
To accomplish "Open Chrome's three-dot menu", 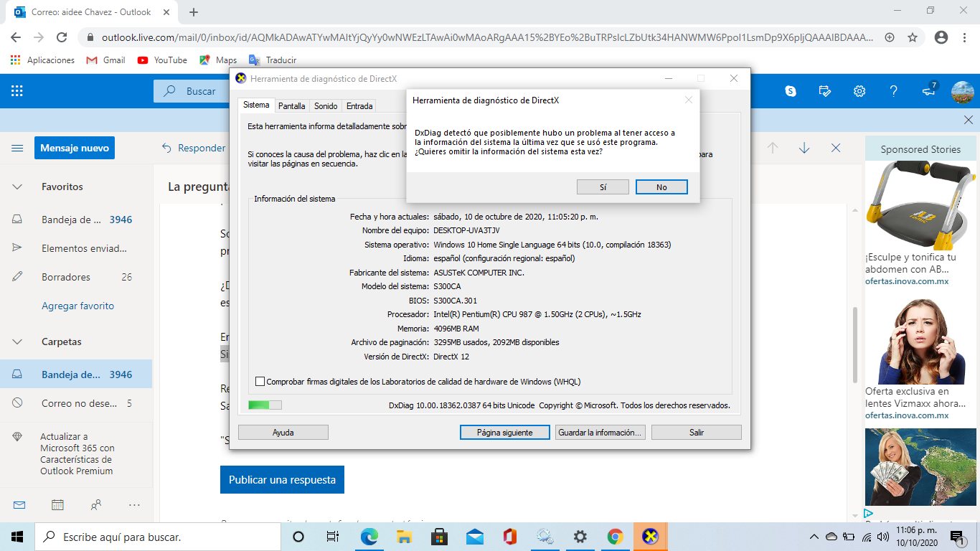I will point(964,37).
